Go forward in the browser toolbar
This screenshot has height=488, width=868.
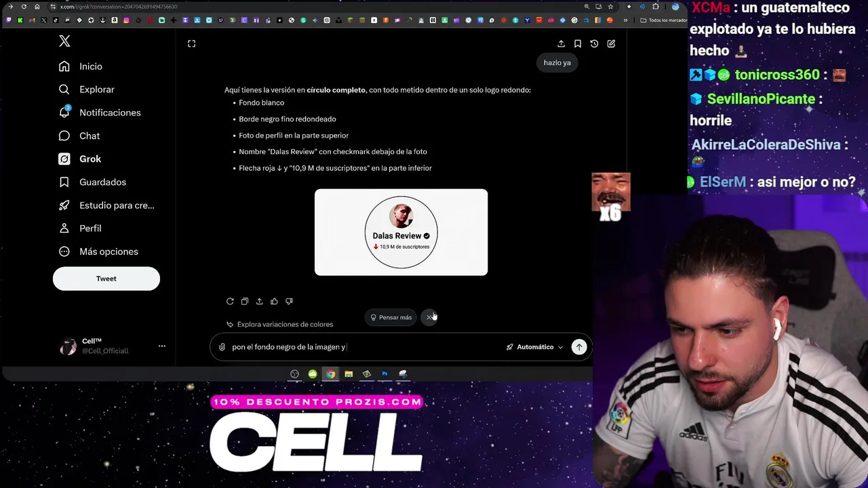(11, 7)
